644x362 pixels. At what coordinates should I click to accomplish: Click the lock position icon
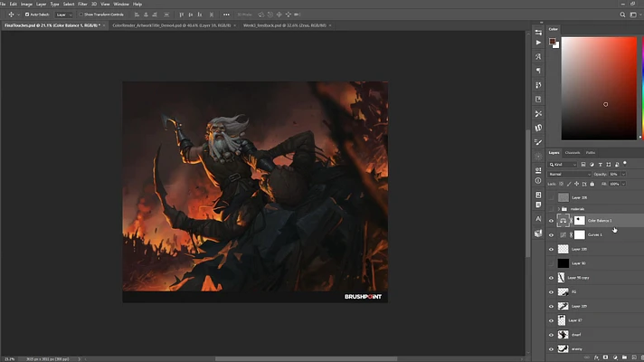coord(577,184)
